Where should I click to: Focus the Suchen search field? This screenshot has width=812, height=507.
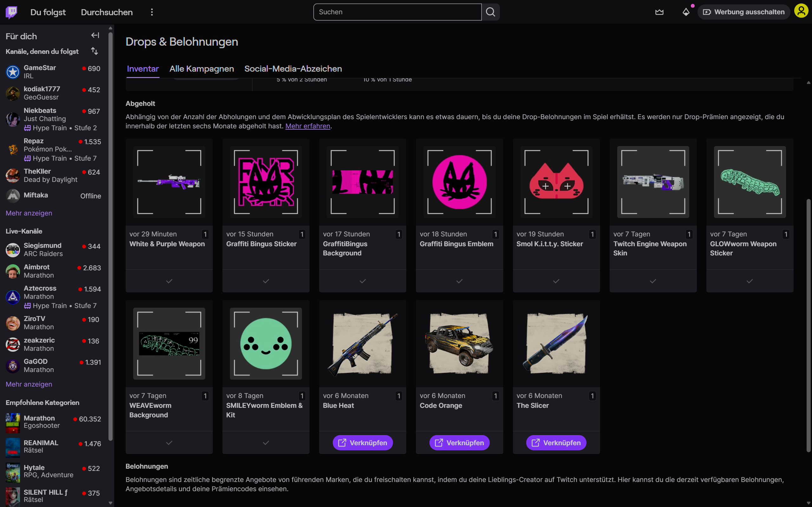pyautogui.click(x=397, y=12)
